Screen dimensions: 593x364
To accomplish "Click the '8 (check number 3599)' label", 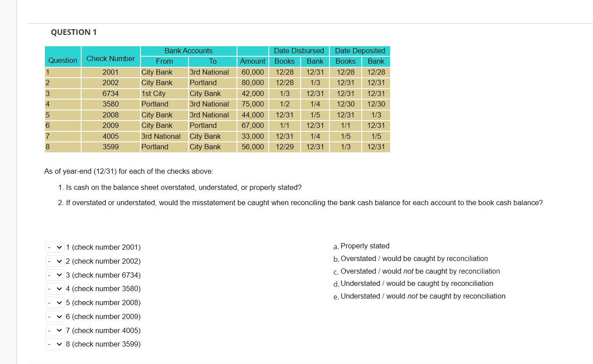I will tap(103, 344).
